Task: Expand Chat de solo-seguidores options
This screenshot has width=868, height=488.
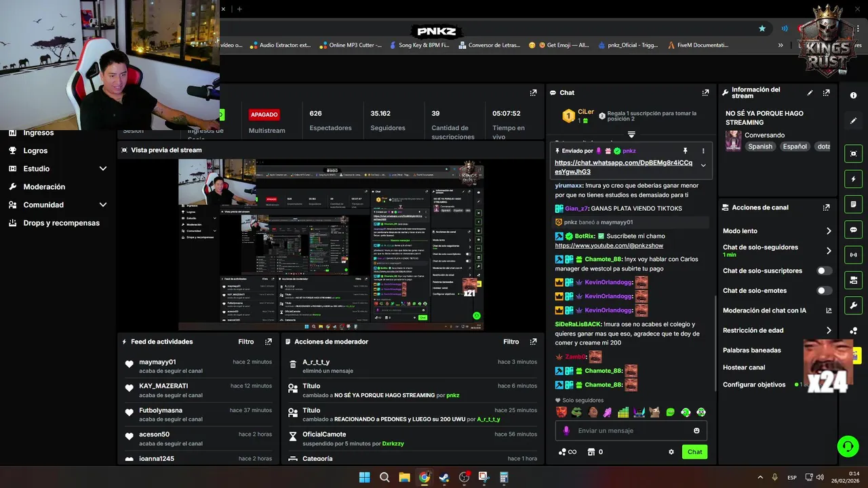Action: (x=829, y=251)
